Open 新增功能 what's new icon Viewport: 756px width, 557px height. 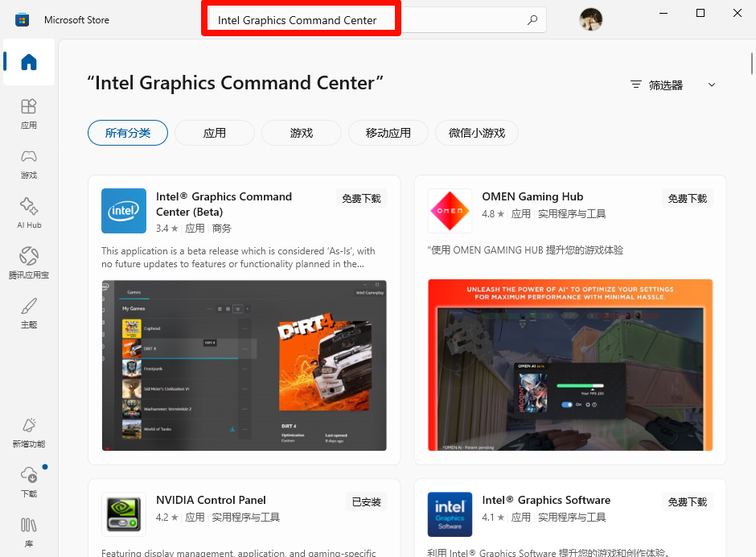(x=29, y=432)
